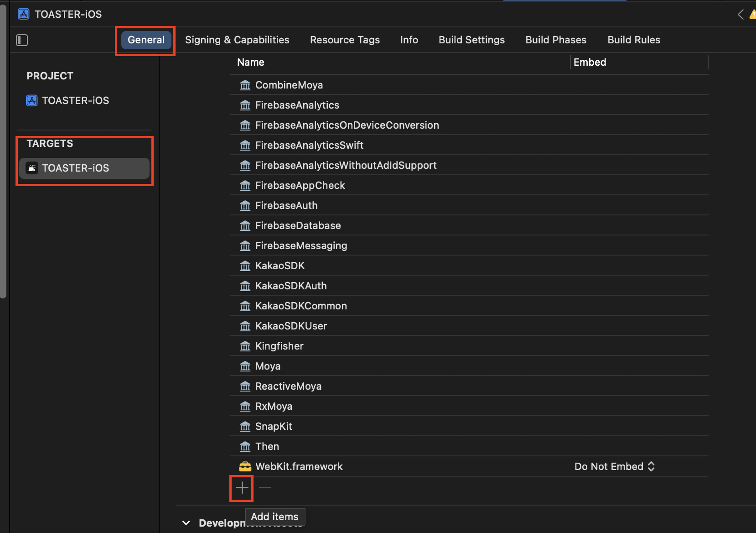Select the FirebaseAnalyticsWithoutAdIdSupport row text

pyautogui.click(x=346, y=165)
